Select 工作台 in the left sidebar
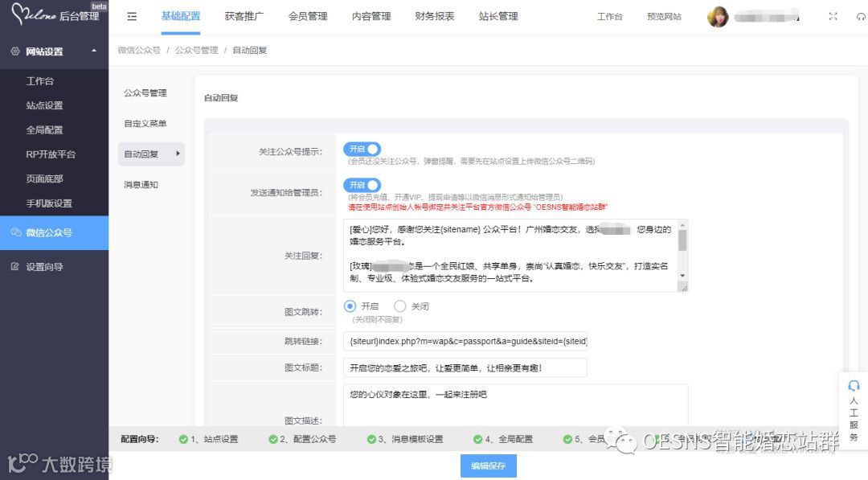The height and width of the screenshot is (480, 868). 40,81
